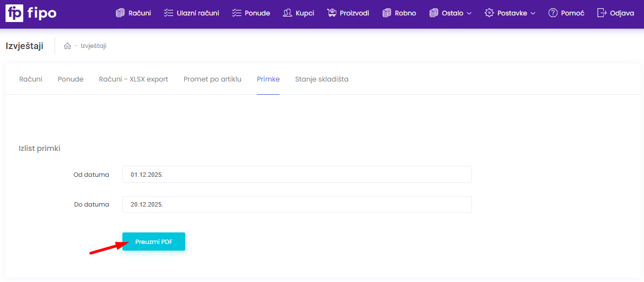Click the Izvještaji breadcrumb link

pos(94,46)
